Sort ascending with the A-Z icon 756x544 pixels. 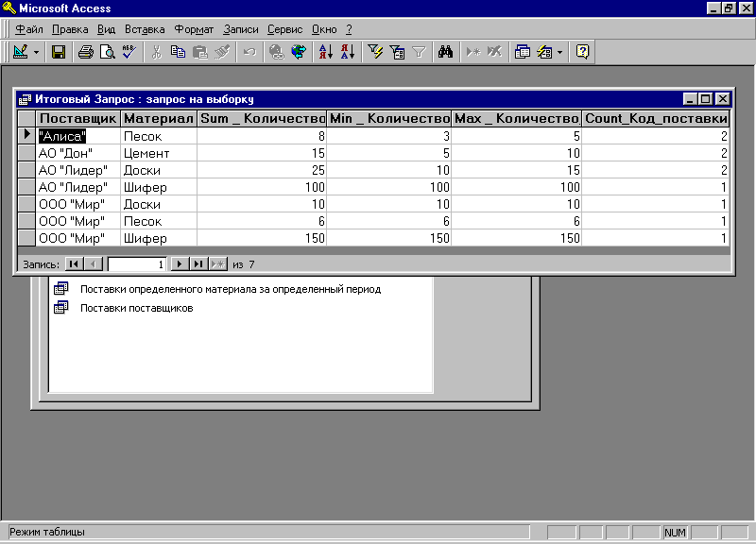[326, 52]
